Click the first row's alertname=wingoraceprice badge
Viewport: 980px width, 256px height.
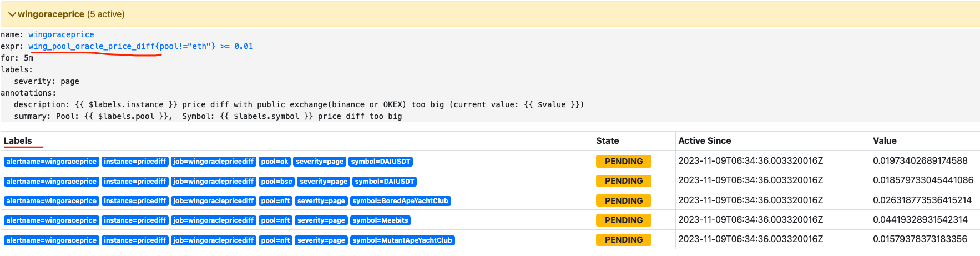coord(52,162)
